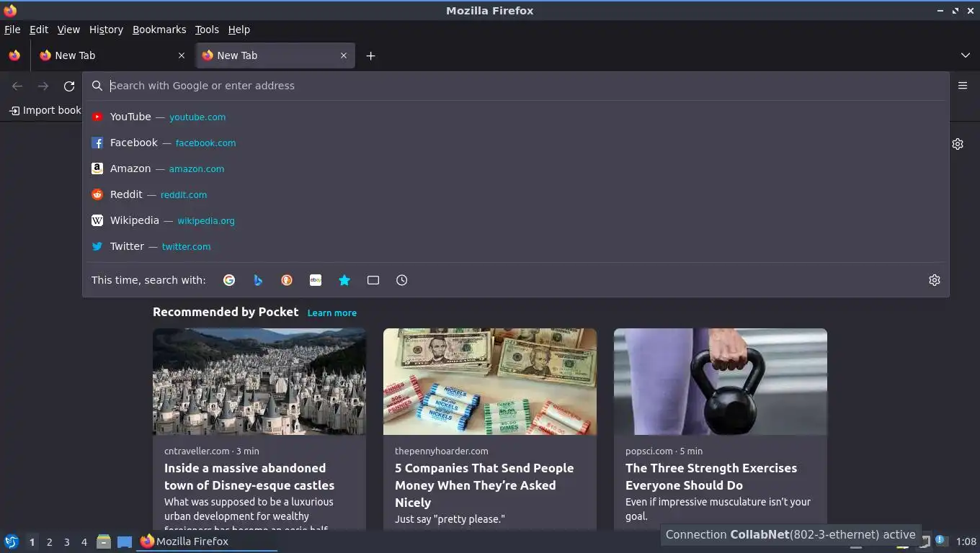This screenshot has height=553, width=980.
Task: Open search settings gear in dropdown
Action: coord(935,280)
